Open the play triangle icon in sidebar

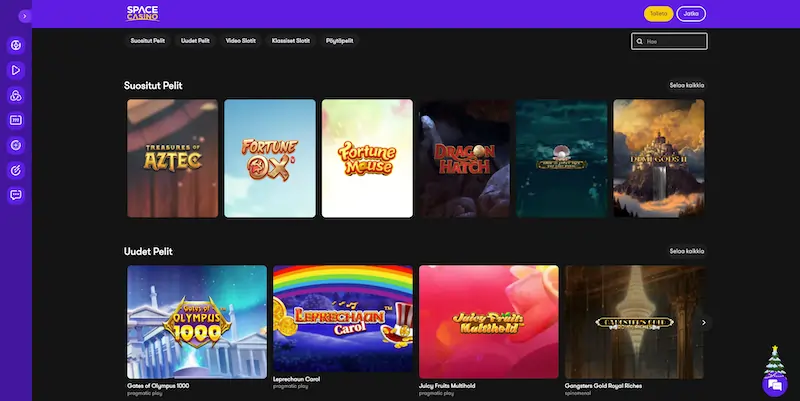[16, 70]
